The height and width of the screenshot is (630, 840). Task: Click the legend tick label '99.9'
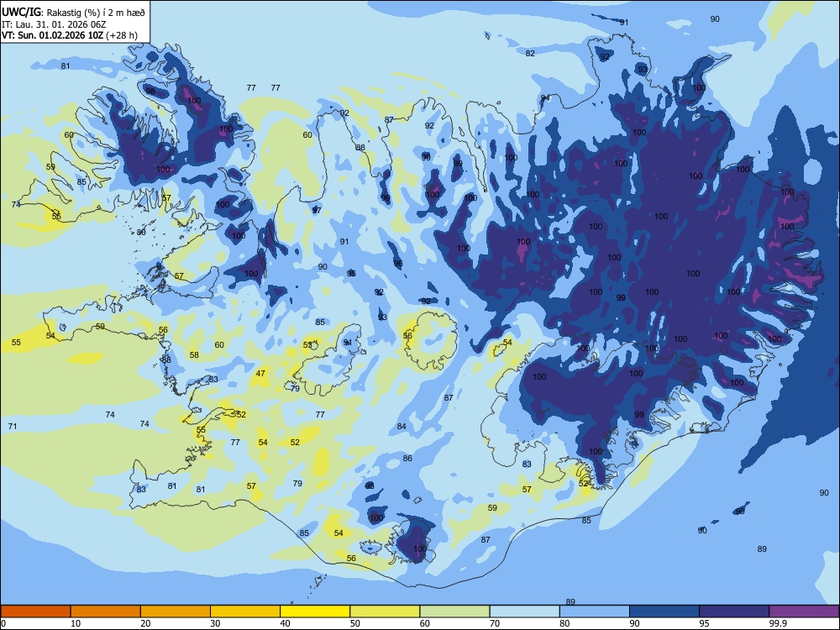coord(778,623)
